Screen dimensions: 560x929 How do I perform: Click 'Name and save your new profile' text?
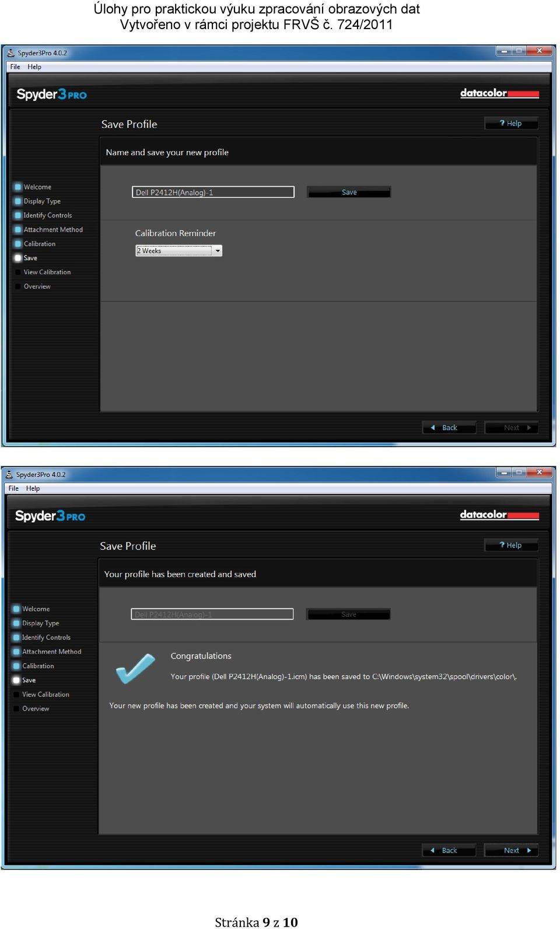[167, 152]
